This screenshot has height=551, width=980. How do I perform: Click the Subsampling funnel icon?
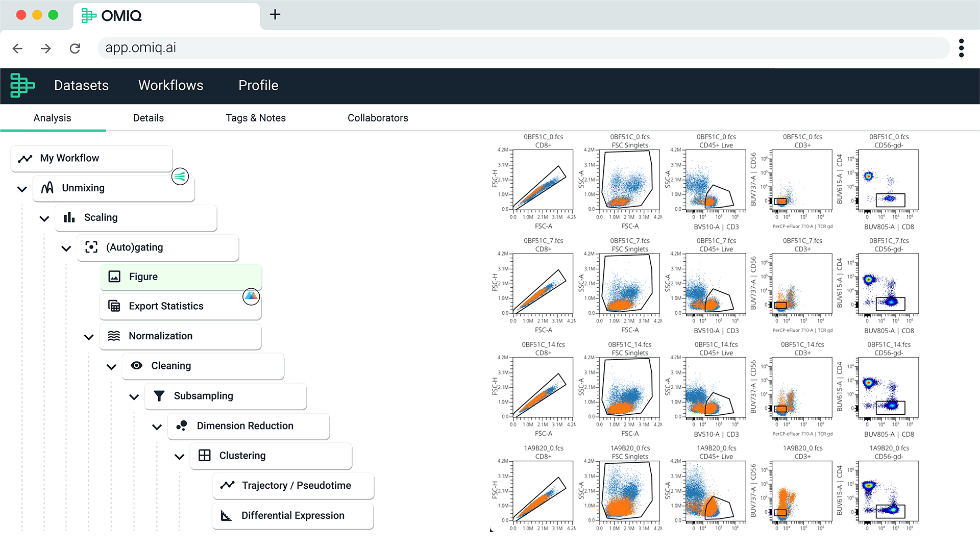tap(159, 396)
